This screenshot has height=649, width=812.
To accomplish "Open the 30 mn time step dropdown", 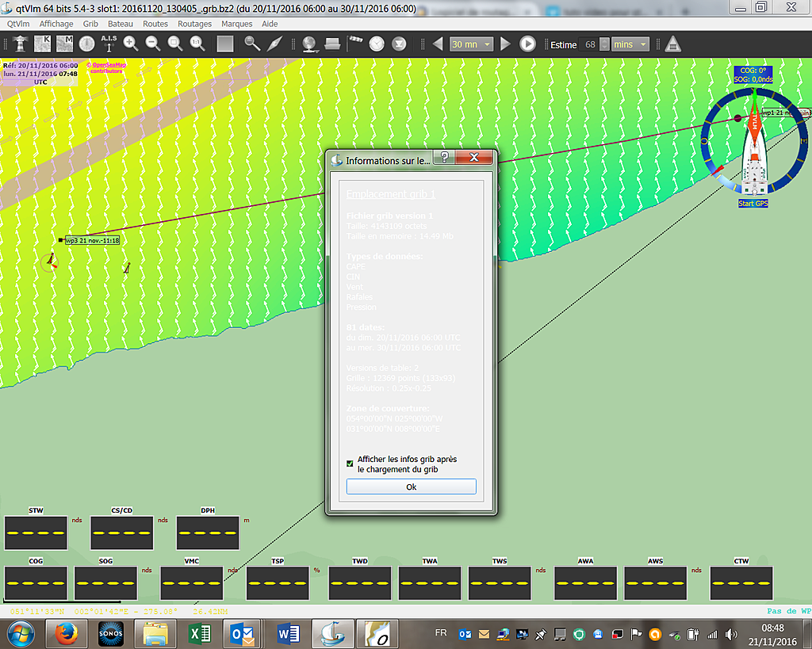I will (471, 44).
